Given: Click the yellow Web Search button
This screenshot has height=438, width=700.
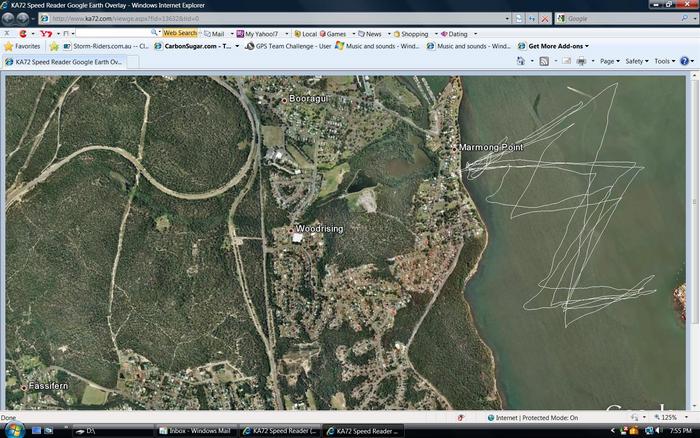Looking at the screenshot, I should click(180, 33).
